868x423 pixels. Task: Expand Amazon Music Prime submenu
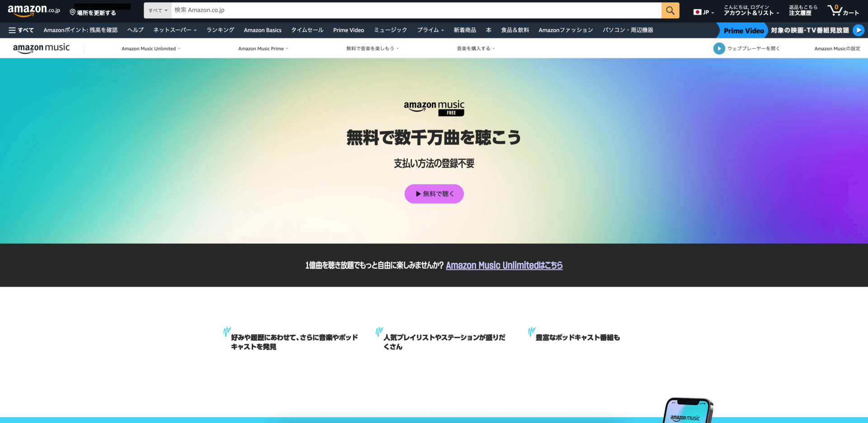click(x=263, y=48)
